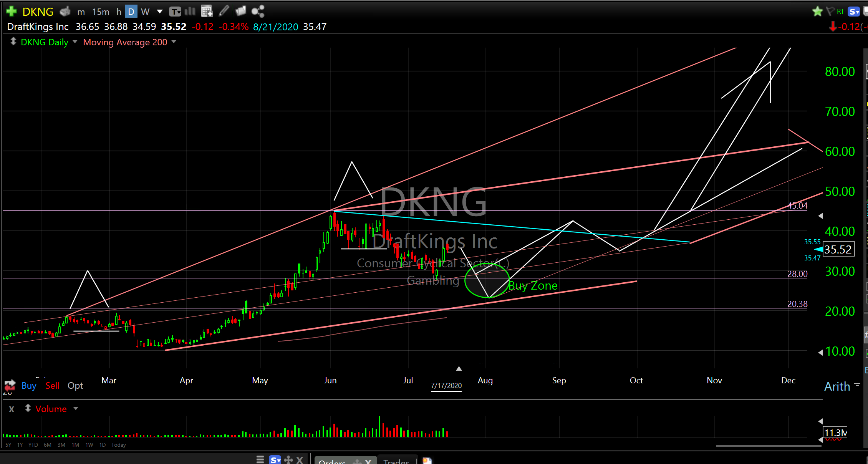Screen dimensions: 868x464
Task: Click the buy/sell swap arrows icon
Action: (10, 385)
